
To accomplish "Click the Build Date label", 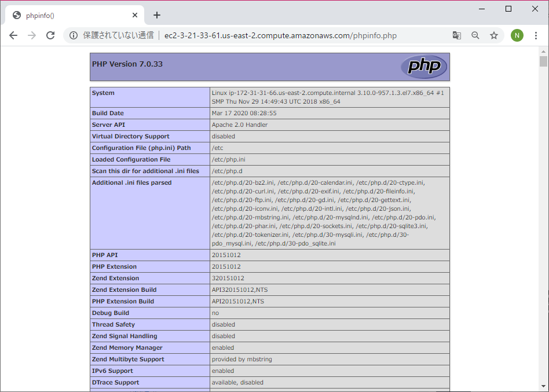I will coord(108,113).
